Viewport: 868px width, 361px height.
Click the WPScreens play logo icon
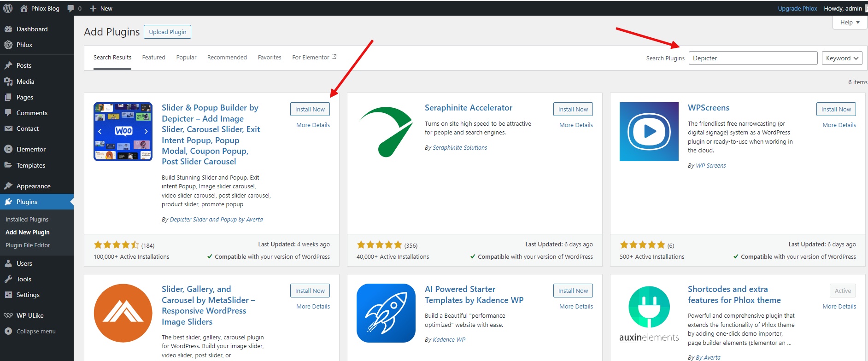coord(649,132)
